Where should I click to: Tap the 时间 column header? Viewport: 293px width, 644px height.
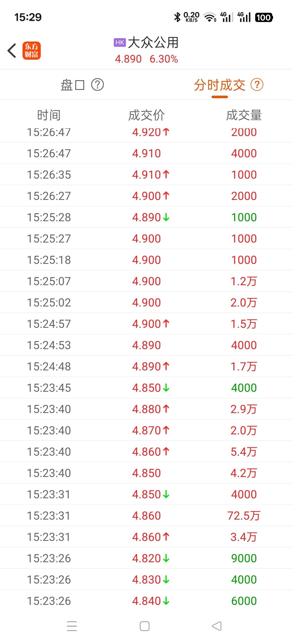pyautogui.click(x=49, y=115)
